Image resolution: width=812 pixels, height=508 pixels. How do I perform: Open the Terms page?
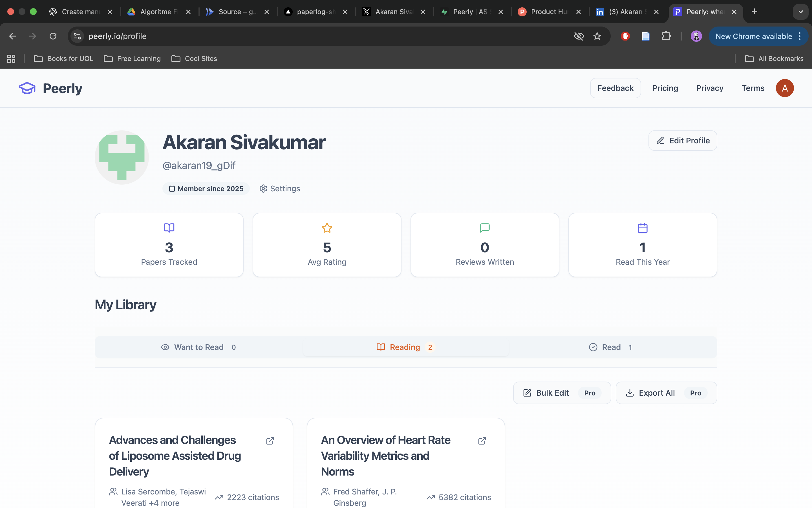753,88
